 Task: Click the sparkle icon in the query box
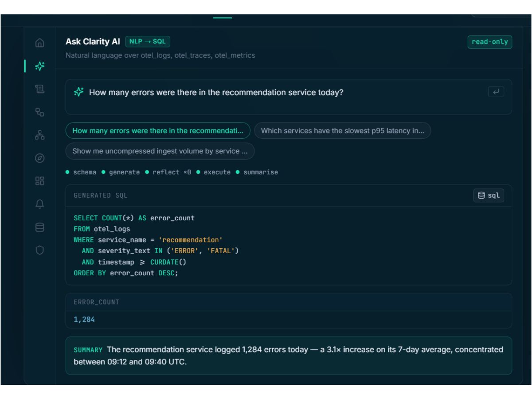(x=79, y=92)
